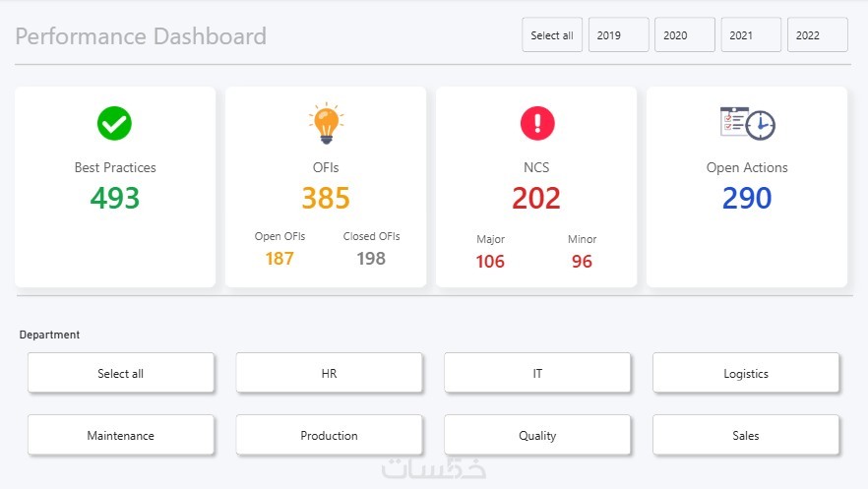Select the 2019 year filter
The width and height of the screenshot is (868, 489).
(618, 34)
